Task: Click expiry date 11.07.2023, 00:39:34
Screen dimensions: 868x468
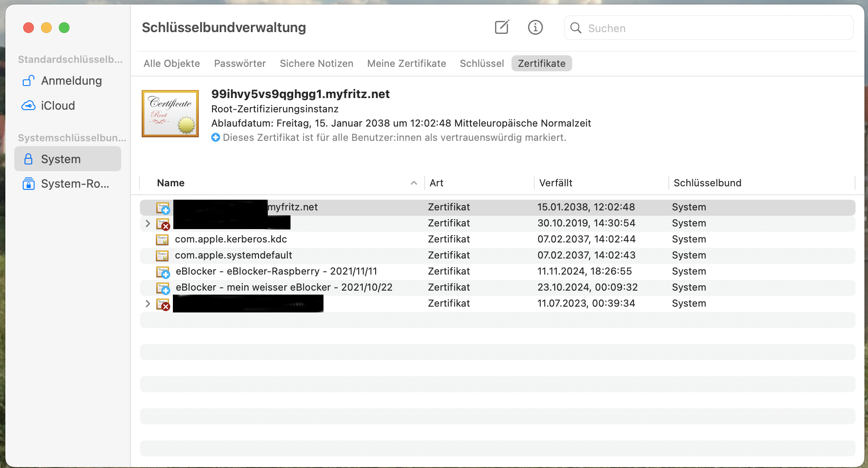Action: point(586,303)
